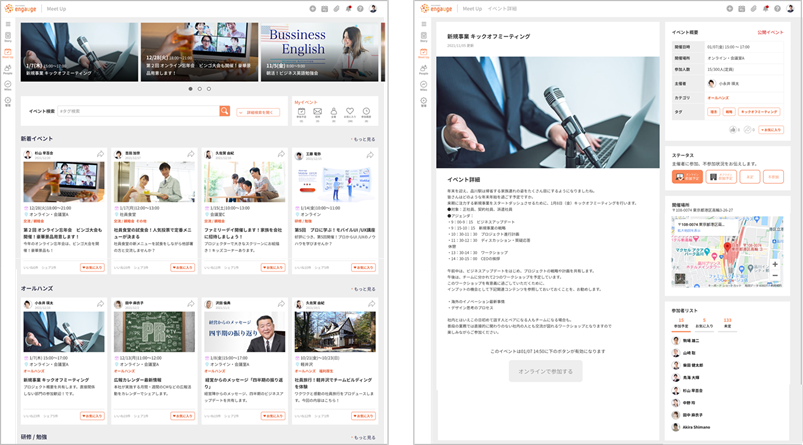Show more All Hands events (もっと見る)
The image size is (803, 445).
pyautogui.click(x=364, y=289)
